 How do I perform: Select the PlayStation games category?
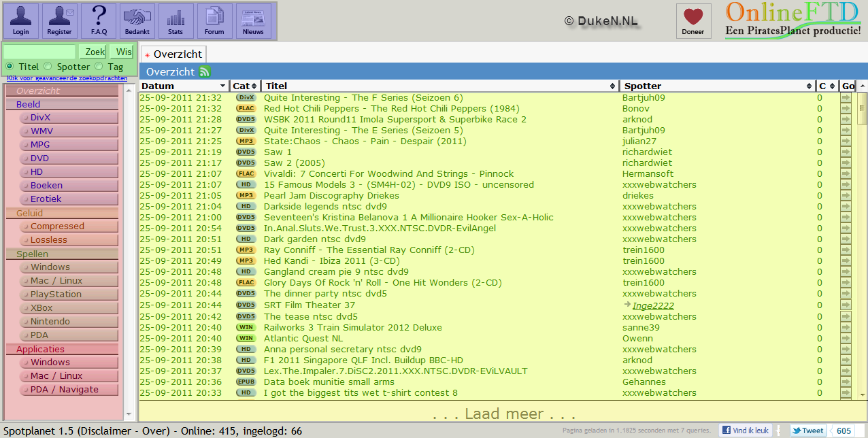pos(69,294)
